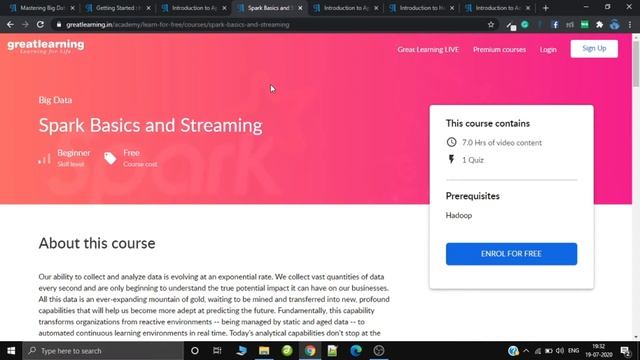Switch to Chrome taskbar icon

(x=310, y=351)
